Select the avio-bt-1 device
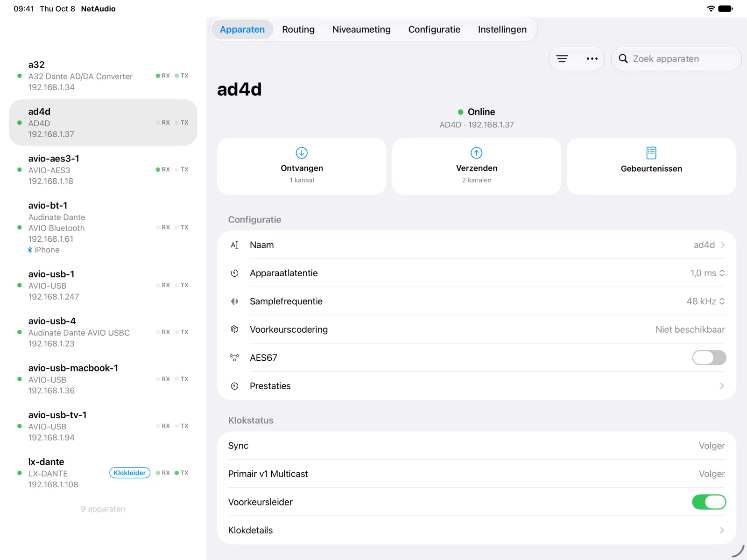The height and width of the screenshot is (560, 747). pyautogui.click(x=103, y=227)
